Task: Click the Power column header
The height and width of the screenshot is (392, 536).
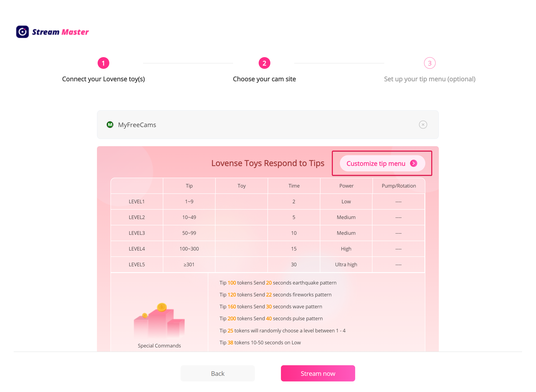Action: pos(346,186)
